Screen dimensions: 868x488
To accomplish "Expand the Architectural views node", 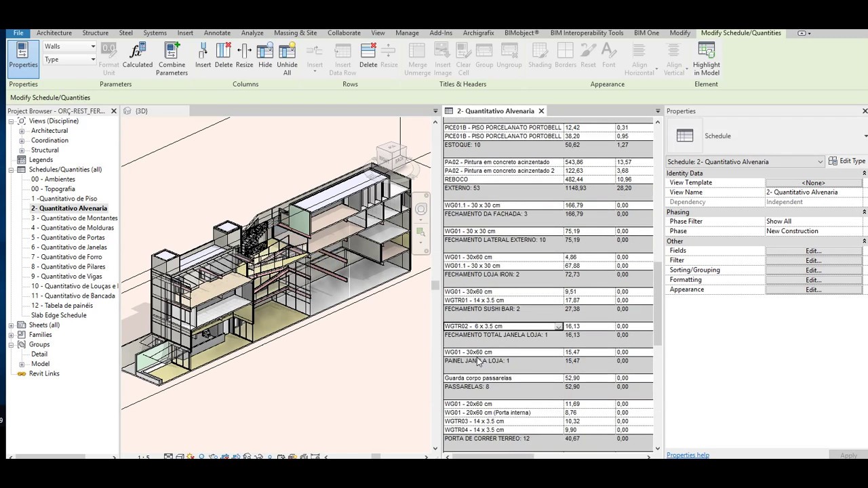I will click(22, 131).
